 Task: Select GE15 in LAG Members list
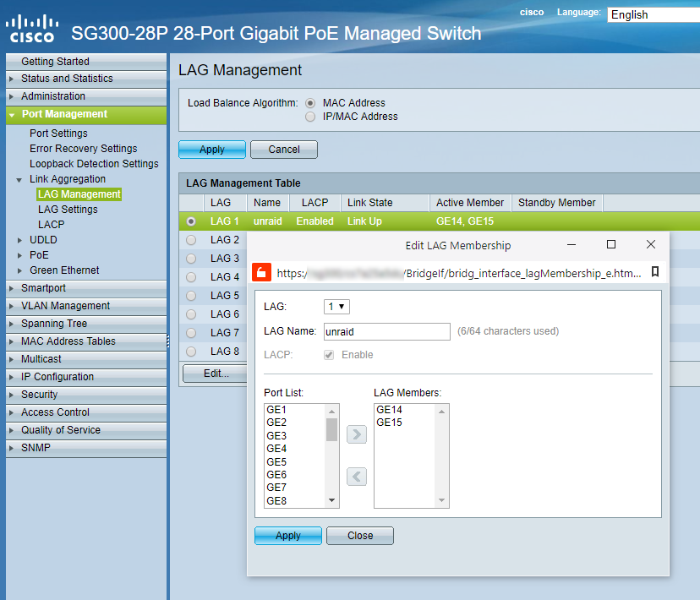click(x=405, y=423)
